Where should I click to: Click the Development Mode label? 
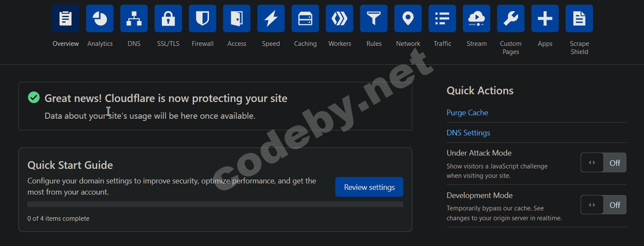point(480,195)
